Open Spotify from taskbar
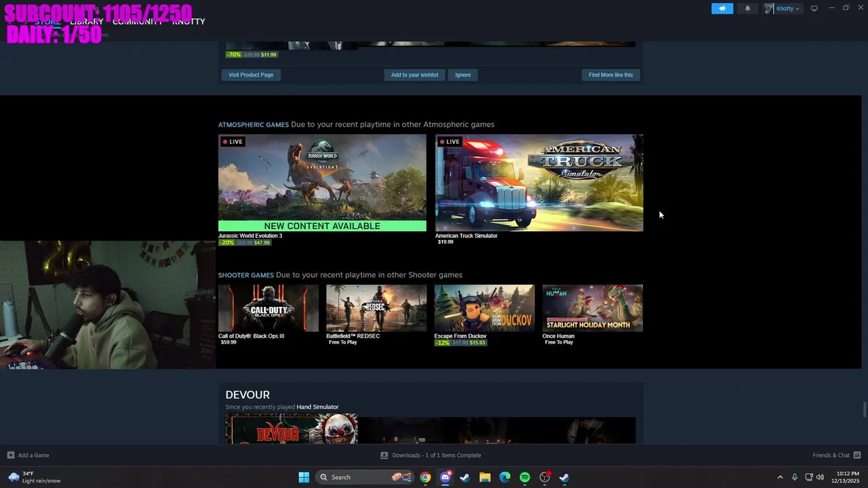Screen dimensions: 868x488 point(525,477)
